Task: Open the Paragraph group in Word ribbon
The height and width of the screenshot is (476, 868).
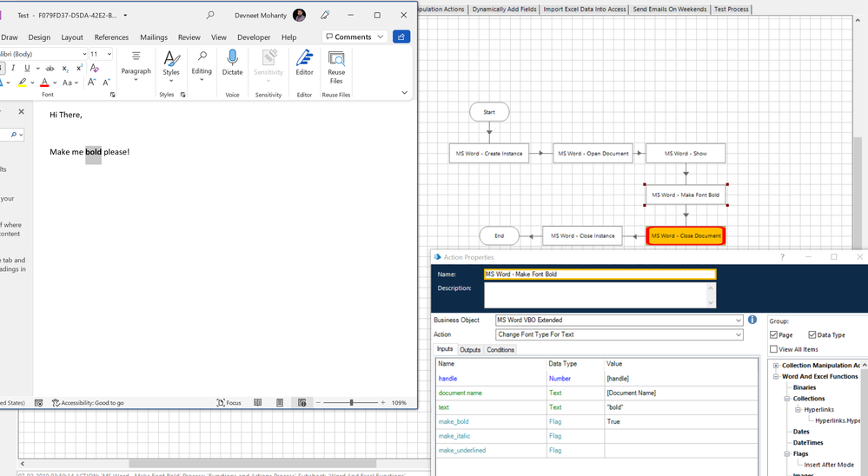Action: 136,65
